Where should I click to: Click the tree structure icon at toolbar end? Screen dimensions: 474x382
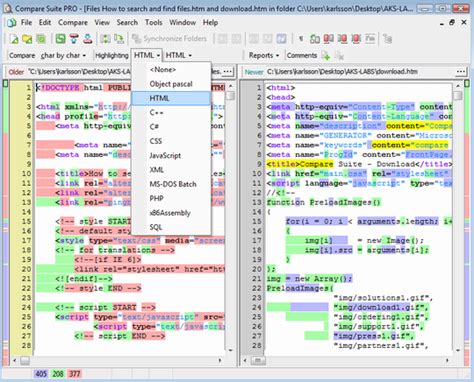(x=387, y=39)
